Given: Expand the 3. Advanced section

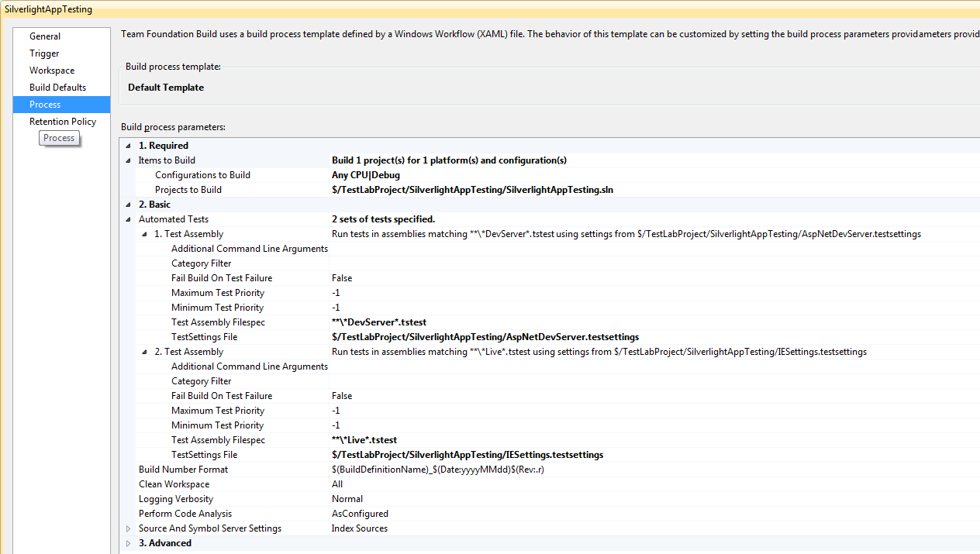Looking at the screenshot, I should pyautogui.click(x=129, y=543).
